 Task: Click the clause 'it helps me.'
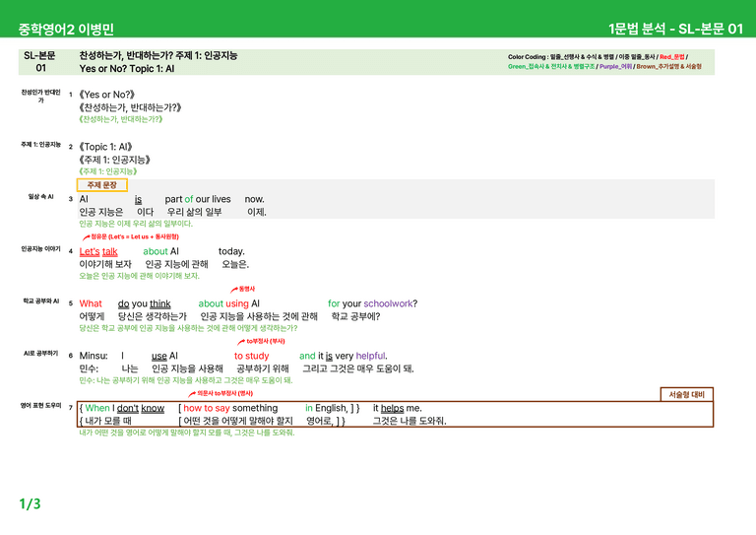[398, 408]
